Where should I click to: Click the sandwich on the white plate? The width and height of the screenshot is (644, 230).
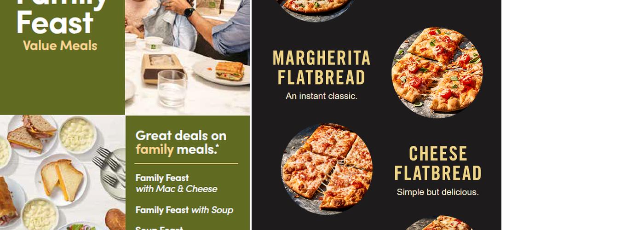click(229, 71)
